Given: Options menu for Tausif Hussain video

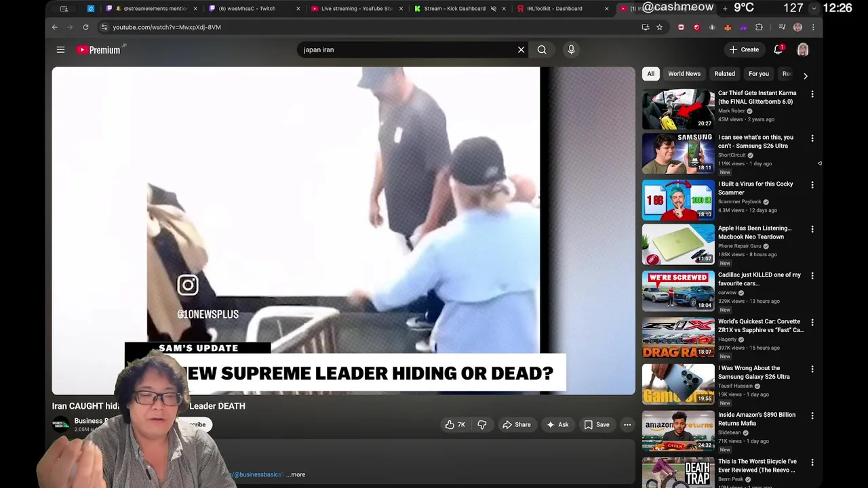Looking at the screenshot, I should click(x=812, y=369).
